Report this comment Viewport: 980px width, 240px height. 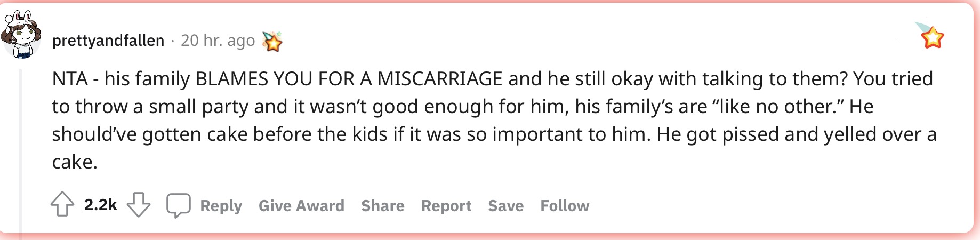point(446,206)
